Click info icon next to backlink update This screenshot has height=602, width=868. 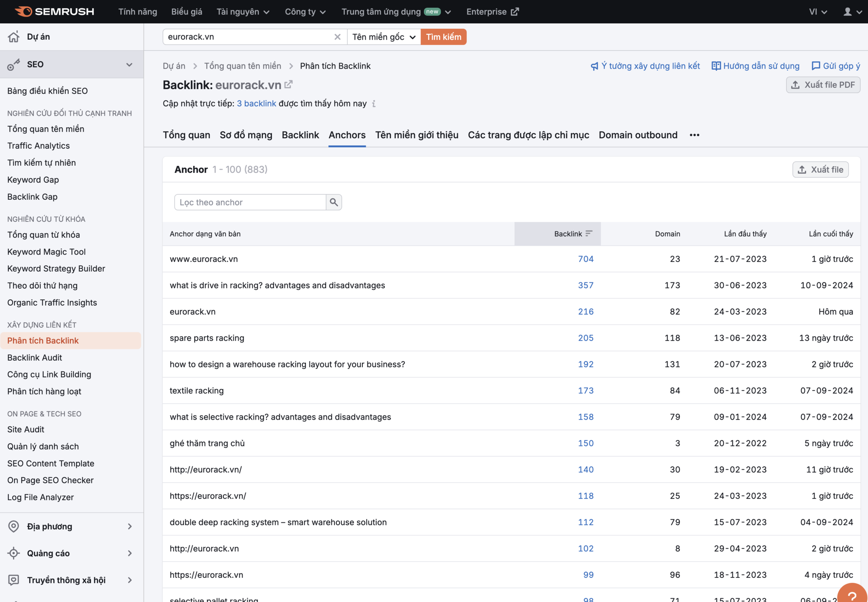(x=374, y=104)
